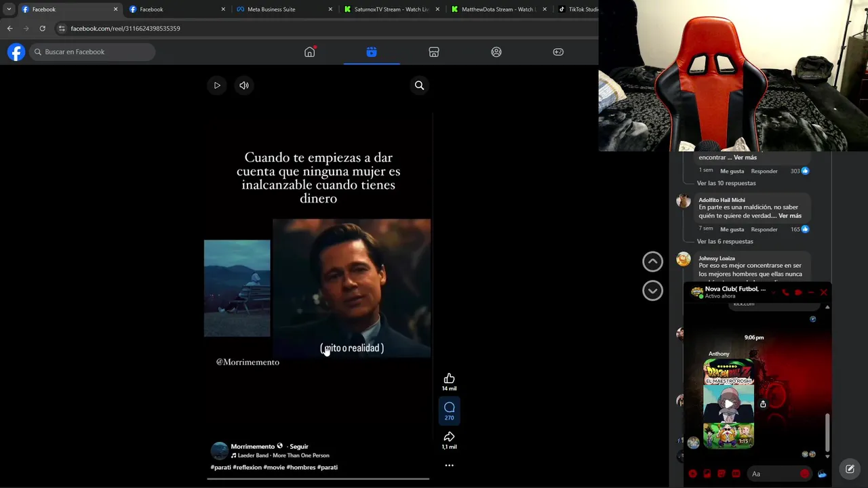
Task: Open commenter name Adolfito Hail Michi
Action: (x=722, y=200)
